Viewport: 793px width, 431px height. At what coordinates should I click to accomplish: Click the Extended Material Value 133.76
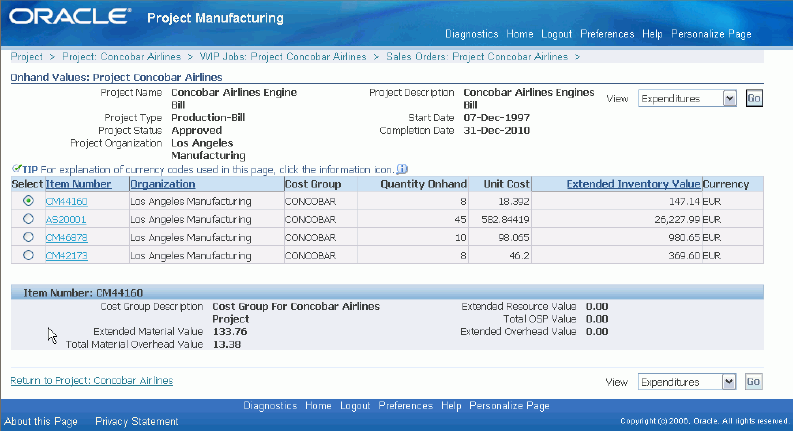230,332
